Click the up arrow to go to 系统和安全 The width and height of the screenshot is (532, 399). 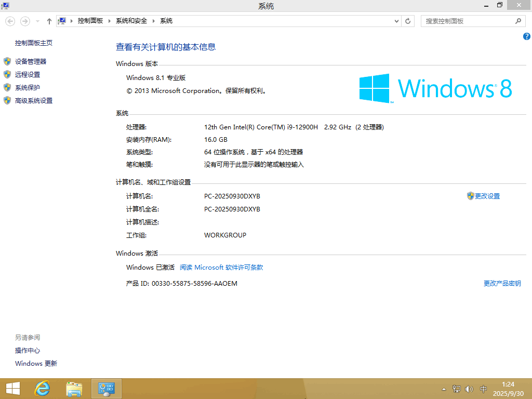[x=49, y=21]
